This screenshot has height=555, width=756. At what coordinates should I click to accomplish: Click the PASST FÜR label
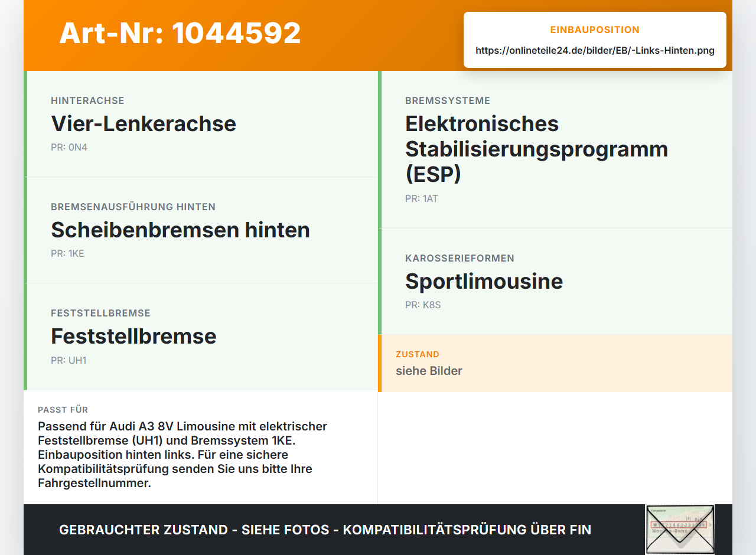tap(63, 410)
